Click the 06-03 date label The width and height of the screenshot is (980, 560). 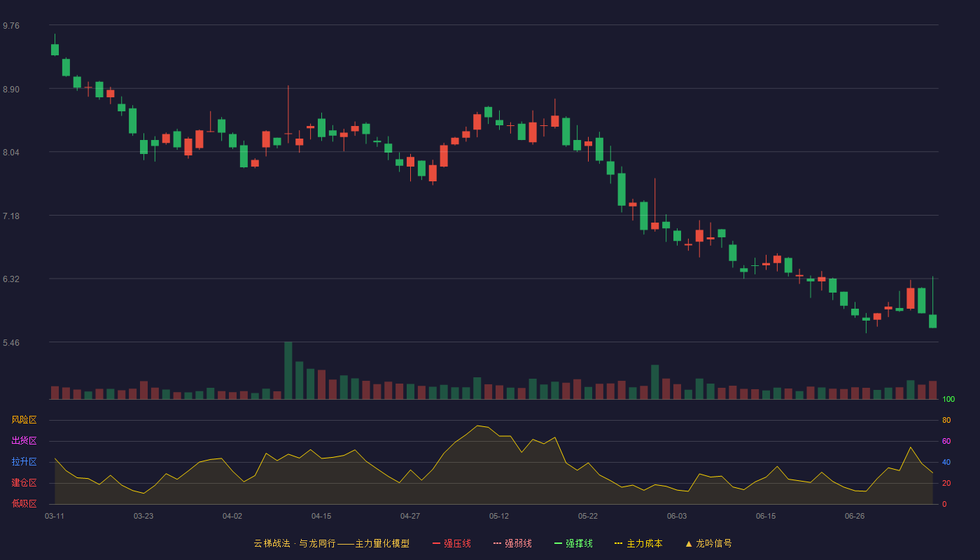click(x=677, y=516)
